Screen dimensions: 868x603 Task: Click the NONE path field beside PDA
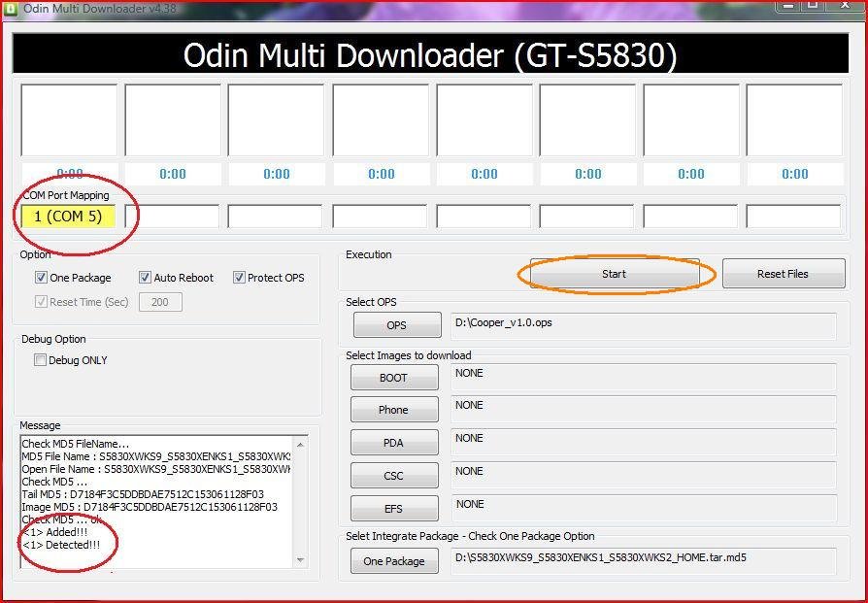pyautogui.click(x=644, y=443)
